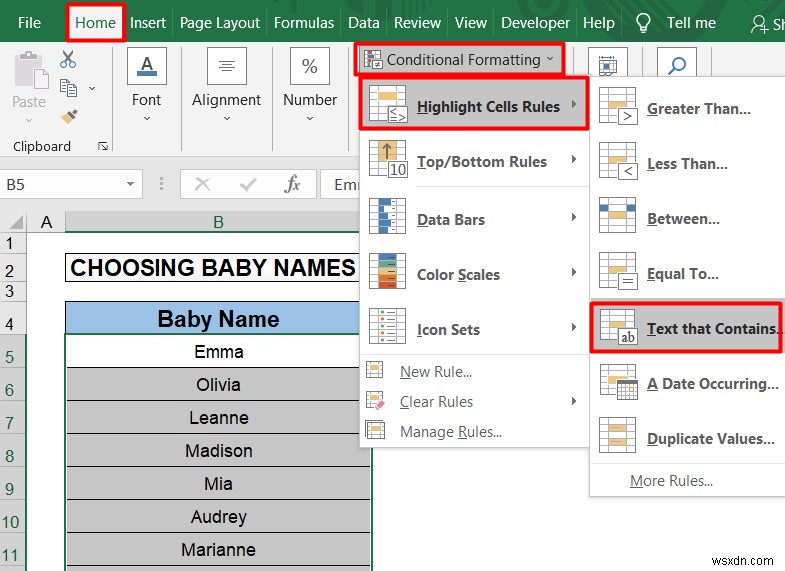The image size is (785, 571).
Task: Expand Color Scales submenu
Action: click(x=474, y=274)
